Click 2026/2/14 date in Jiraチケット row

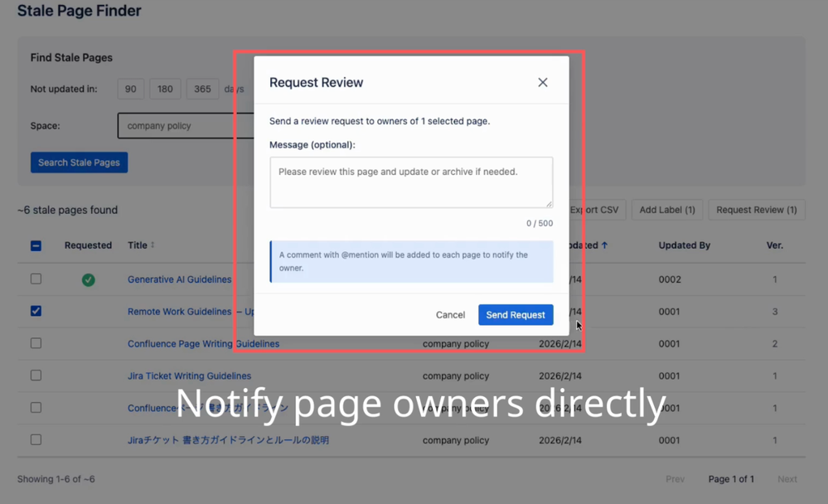click(559, 440)
